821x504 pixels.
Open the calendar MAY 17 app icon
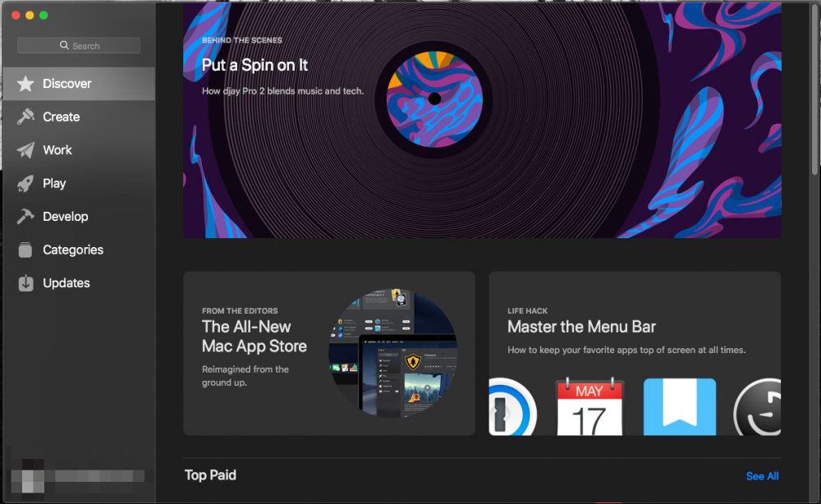(589, 407)
